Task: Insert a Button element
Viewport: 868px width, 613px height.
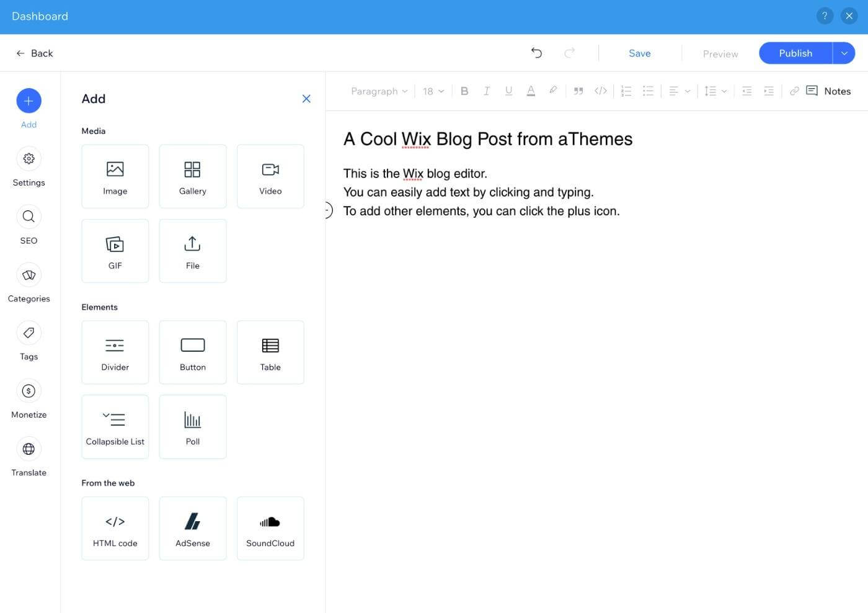Action: [x=193, y=352]
